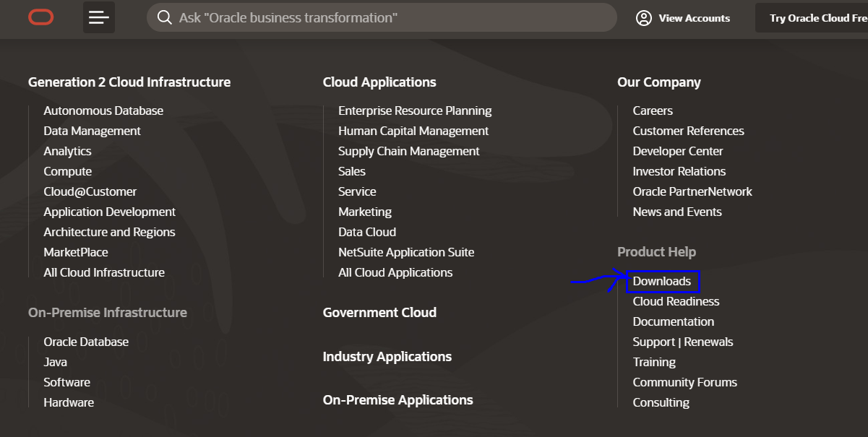This screenshot has height=437, width=868.
Task: Open Marketing link
Action: (x=365, y=212)
